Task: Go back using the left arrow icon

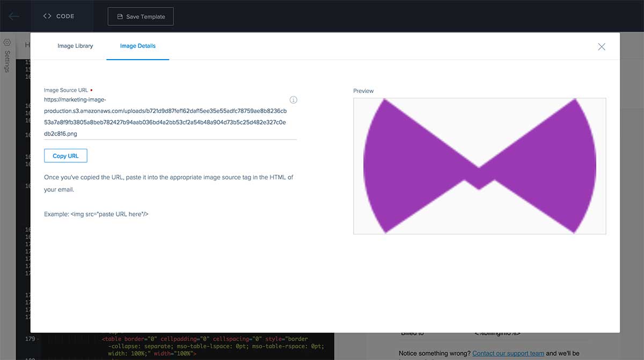Action: tap(14, 16)
